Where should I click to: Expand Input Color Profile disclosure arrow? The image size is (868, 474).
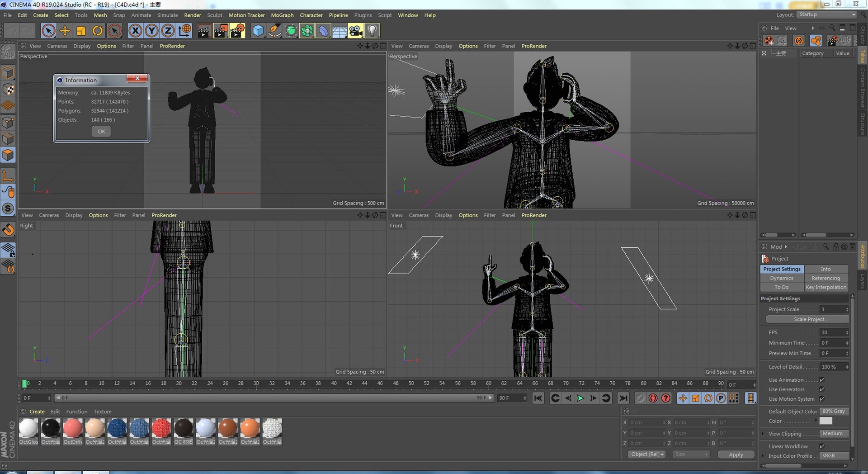(x=763, y=456)
